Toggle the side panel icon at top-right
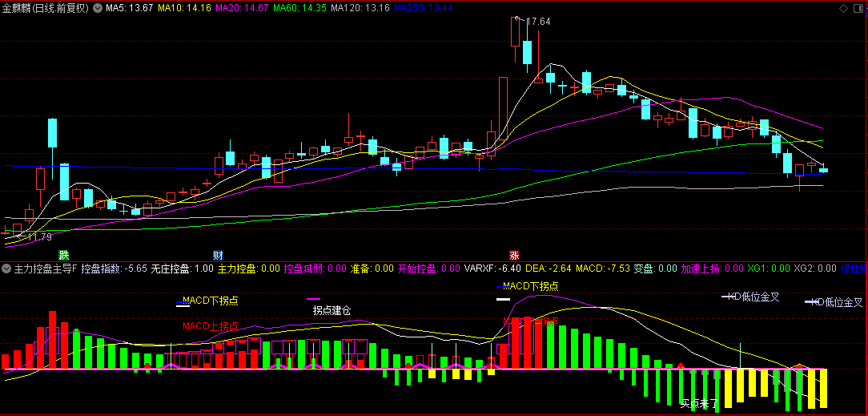This screenshot has width=868, height=416. (858, 8)
